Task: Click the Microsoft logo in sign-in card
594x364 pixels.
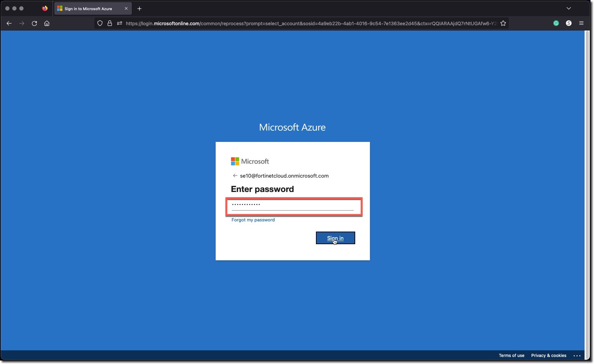Action: click(250, 162)
